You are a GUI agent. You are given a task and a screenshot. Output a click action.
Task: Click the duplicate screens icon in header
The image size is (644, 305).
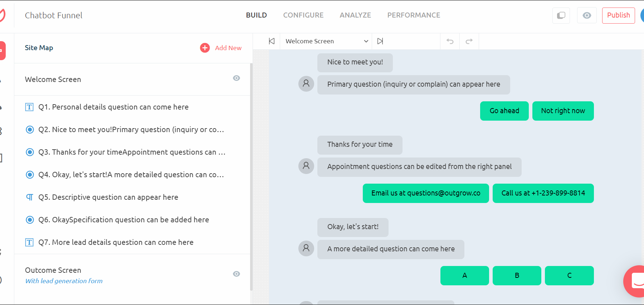pyautogui.click(x=561, y=15)
